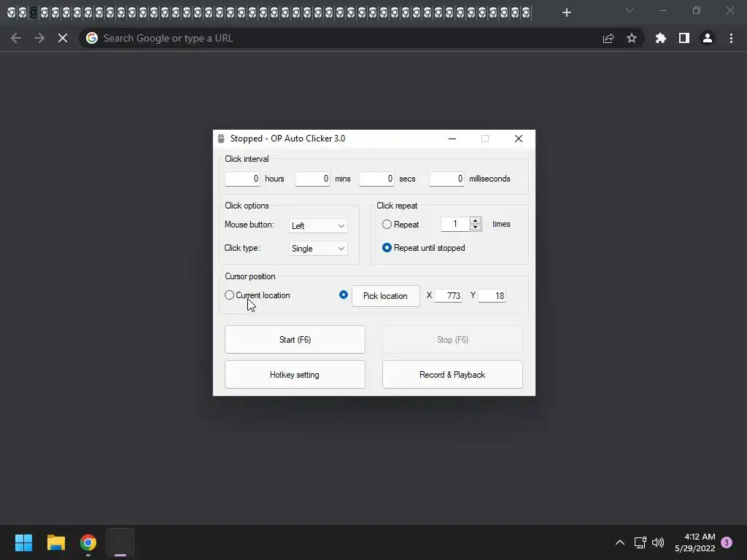The image size is (747, 560).
Task: Open Chrome profile avatar icon
Action: 708,38
